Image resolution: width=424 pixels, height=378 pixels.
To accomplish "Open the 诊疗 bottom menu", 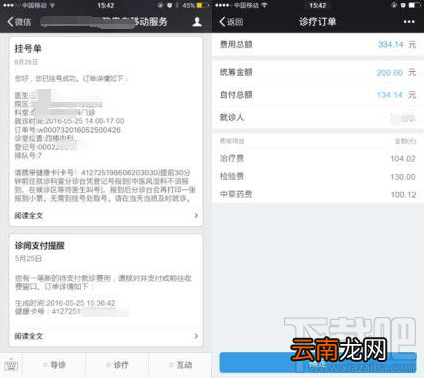I will pos(118,365).
